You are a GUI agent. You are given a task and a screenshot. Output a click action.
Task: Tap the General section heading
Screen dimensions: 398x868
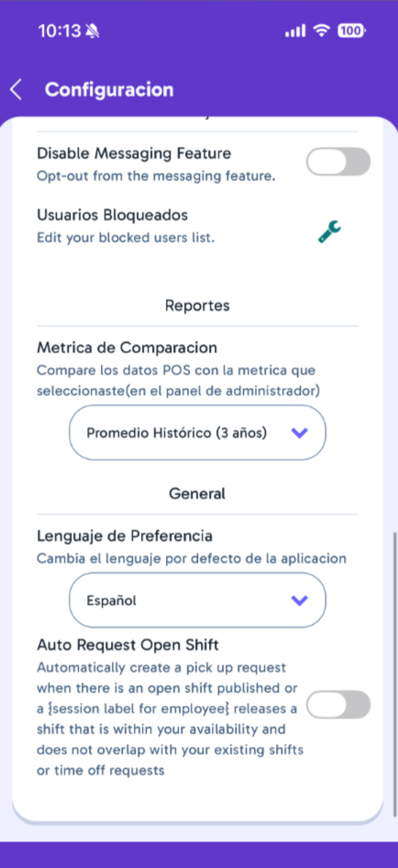pyautogui.click(x=197, y=494)
